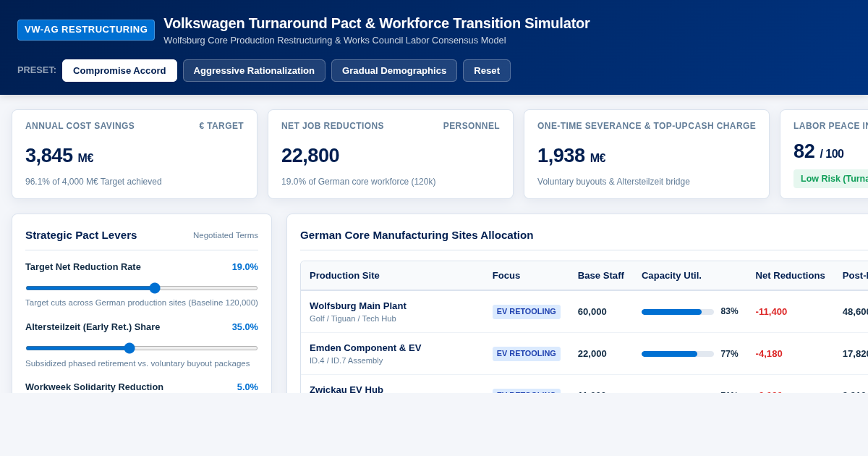This screenshot has width=868, height=456.
Task: Choose the Gradual Demographics preset
Action: pyautogui.click(x=394, y=70)
